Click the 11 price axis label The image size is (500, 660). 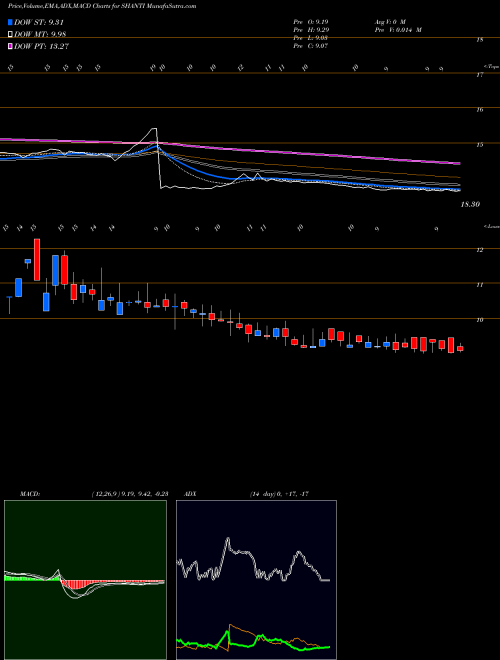coord(479,285)
